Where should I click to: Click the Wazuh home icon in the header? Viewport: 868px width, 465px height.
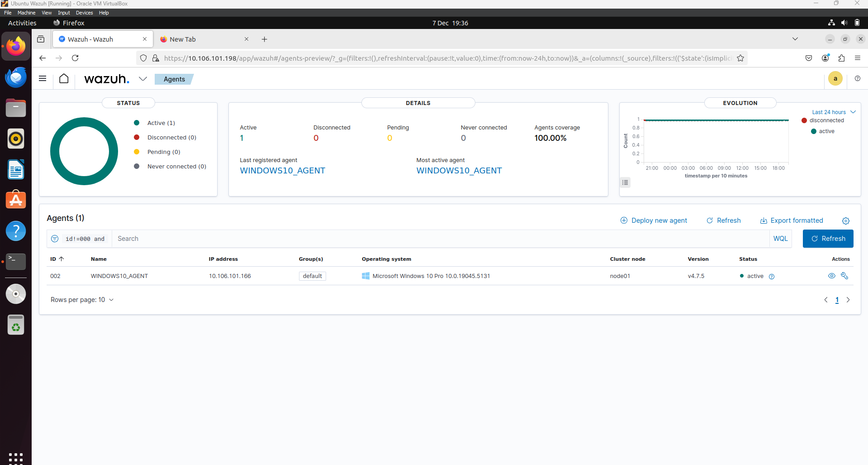point(63,78)
